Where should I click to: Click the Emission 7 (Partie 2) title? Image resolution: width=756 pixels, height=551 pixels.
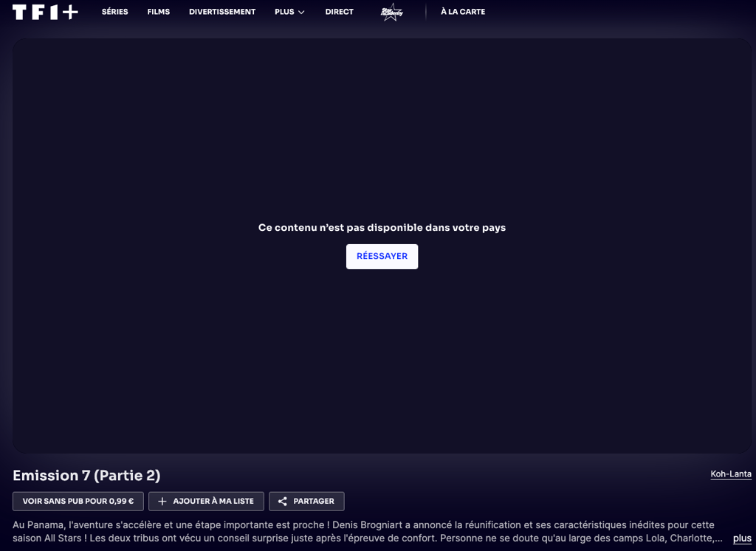(x=86, y=475)
